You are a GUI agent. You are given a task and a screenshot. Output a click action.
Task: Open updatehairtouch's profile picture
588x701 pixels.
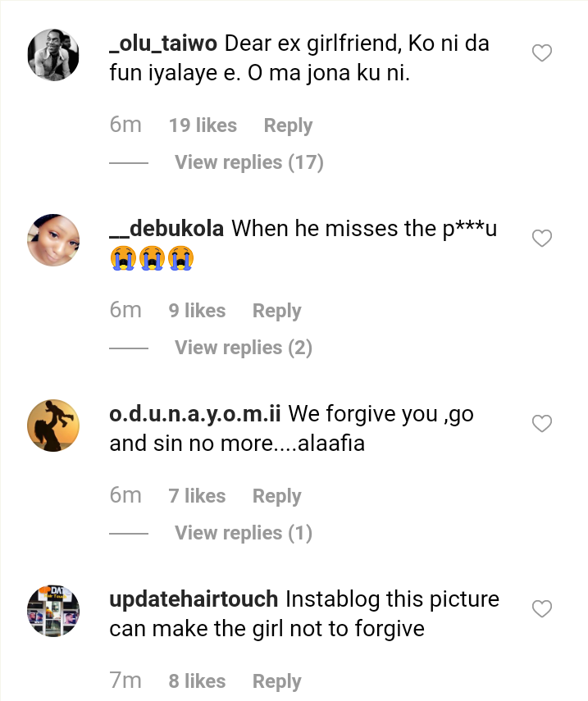tap(53, 611)
